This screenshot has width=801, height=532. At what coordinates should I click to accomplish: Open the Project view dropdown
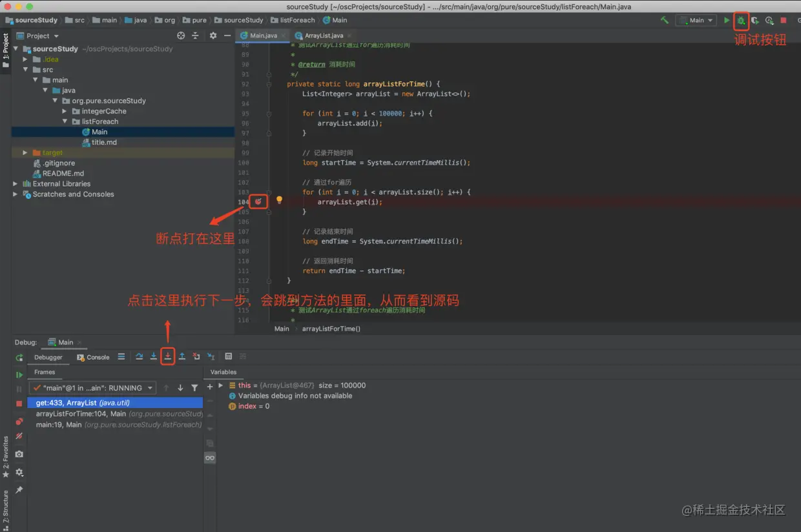click(x=38, y=36)
